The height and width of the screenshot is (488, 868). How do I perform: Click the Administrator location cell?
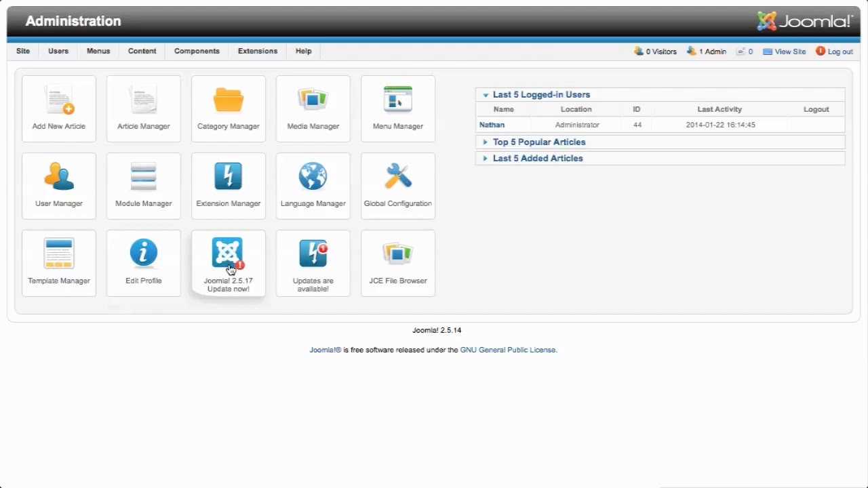pos(577,125)
